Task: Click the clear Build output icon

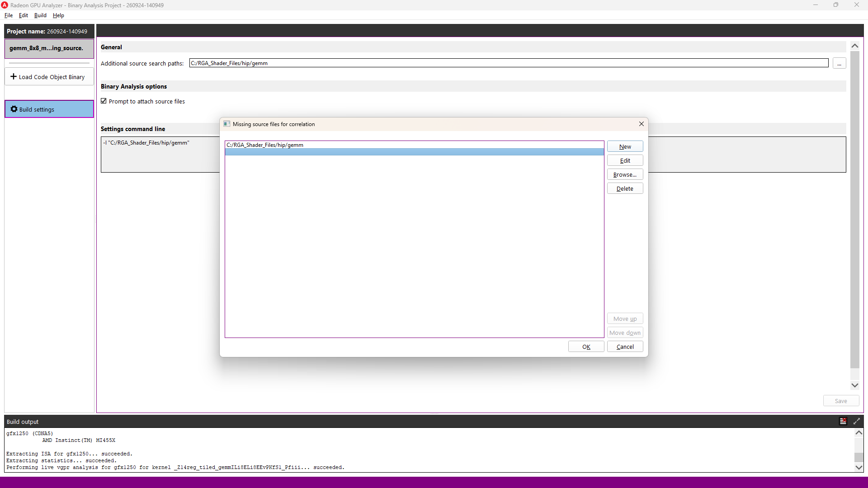Action: pos(843,421)
